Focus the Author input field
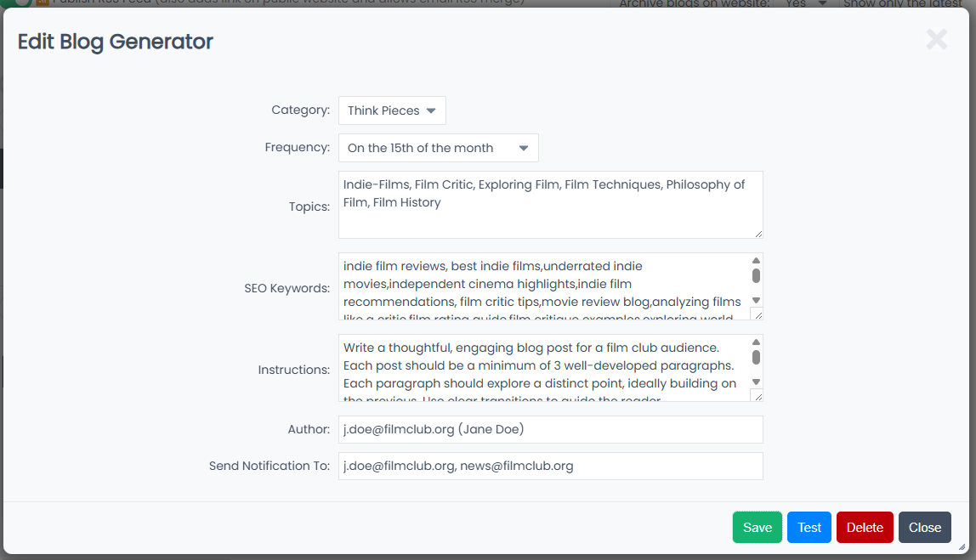 (x=550, y=430)
